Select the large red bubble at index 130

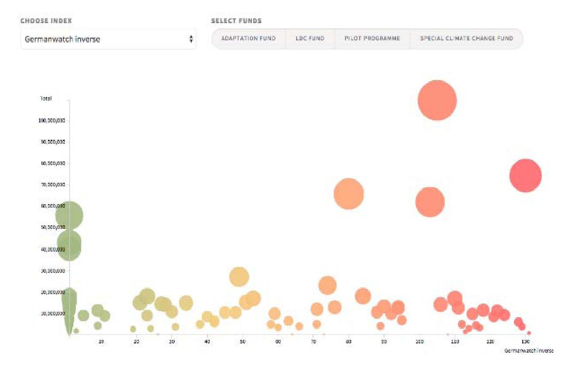pos(525,176)
